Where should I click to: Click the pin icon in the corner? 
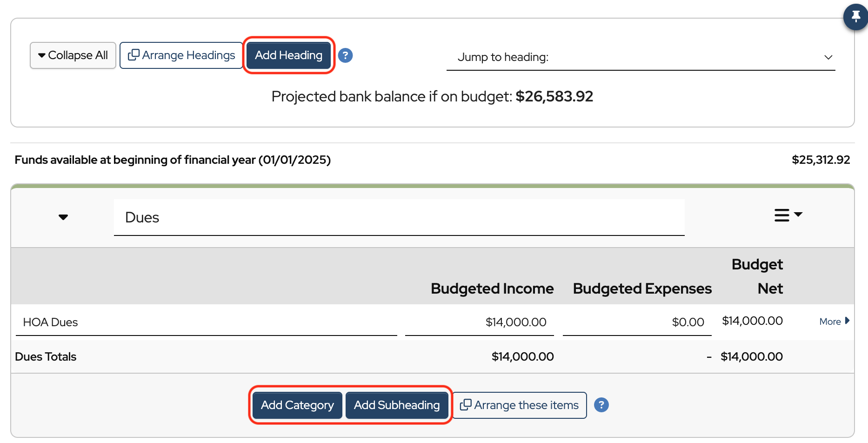click(x=855, y=17)
